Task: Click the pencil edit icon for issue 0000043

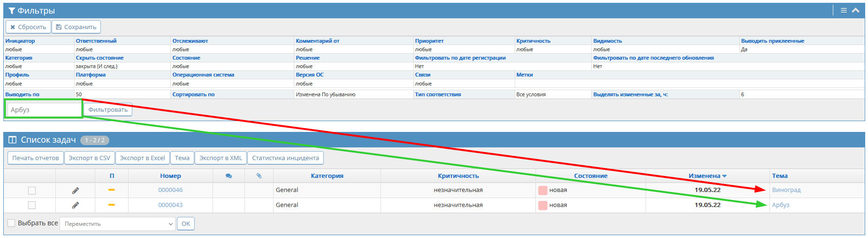Action: 75,205
